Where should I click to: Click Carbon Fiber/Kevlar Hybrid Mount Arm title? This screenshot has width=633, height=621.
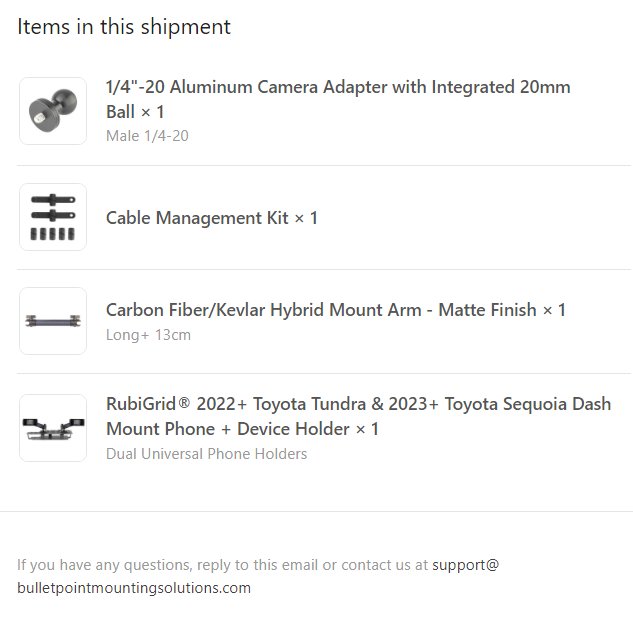336,310
